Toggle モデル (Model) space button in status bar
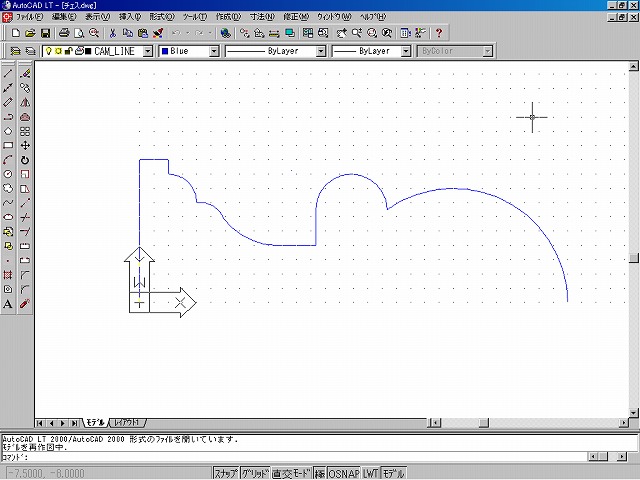 pyautogui.click(x=393, y=473)
